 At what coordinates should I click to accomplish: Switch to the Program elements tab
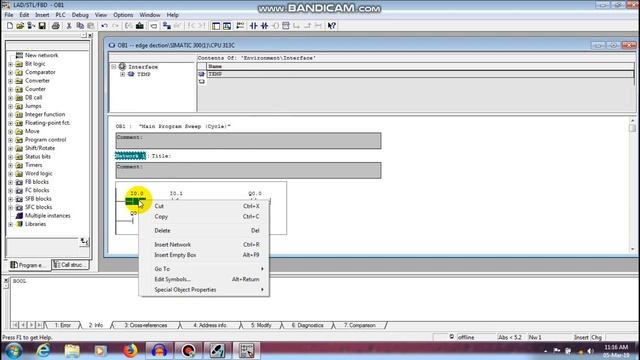(x=29, y=265)
